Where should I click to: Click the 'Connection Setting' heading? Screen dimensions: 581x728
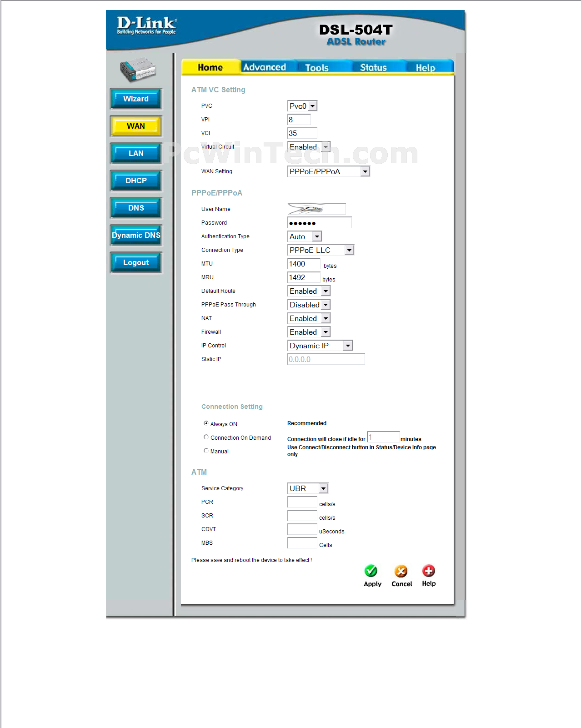pos(232,407)
